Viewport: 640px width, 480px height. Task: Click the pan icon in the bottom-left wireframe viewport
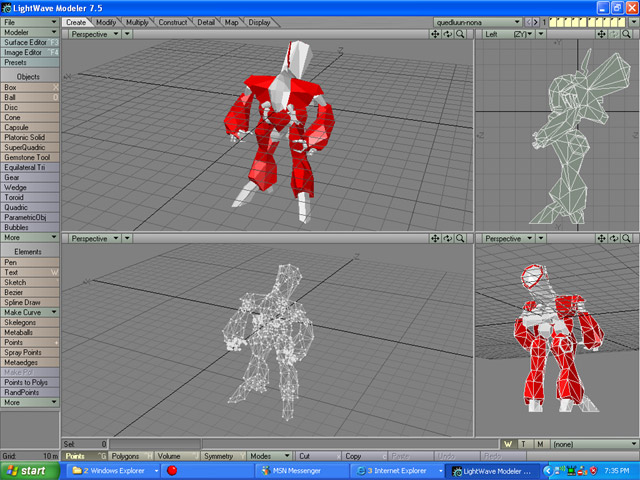(x=435, y=238)
